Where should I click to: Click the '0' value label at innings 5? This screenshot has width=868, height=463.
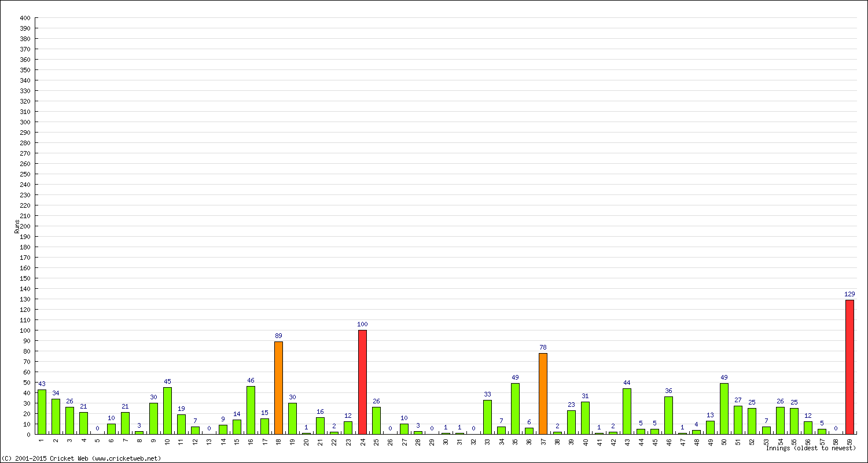click(97, 428)
